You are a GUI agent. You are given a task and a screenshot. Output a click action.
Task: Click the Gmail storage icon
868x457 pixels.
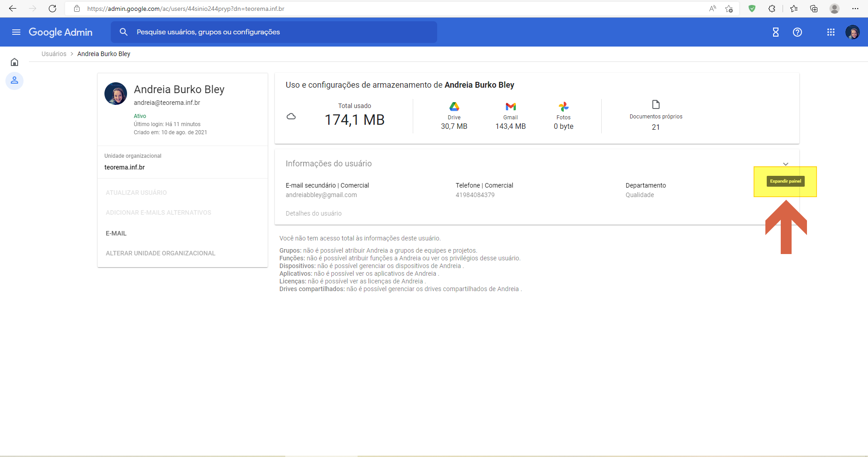coord(511,106)
